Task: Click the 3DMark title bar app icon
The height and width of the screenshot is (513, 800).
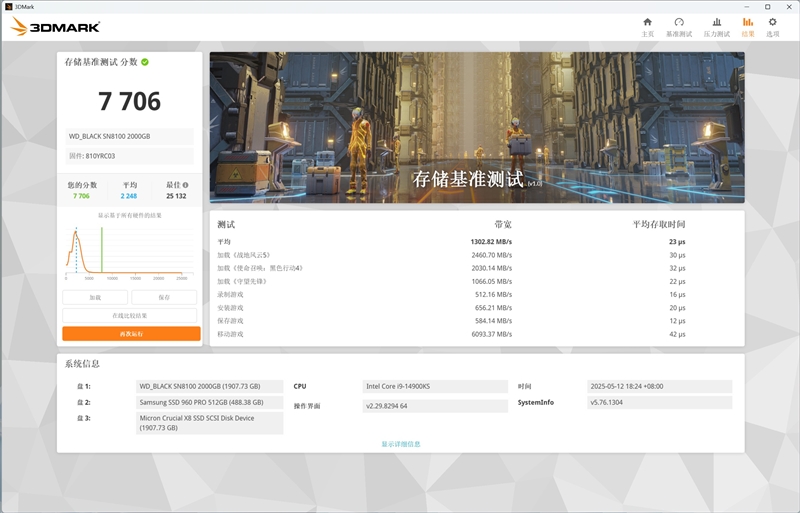Action: click(8, 7)
